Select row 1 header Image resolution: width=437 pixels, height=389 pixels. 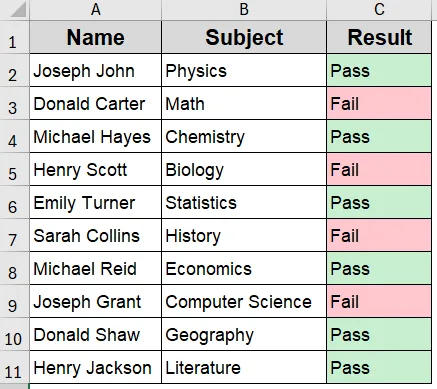15,37
